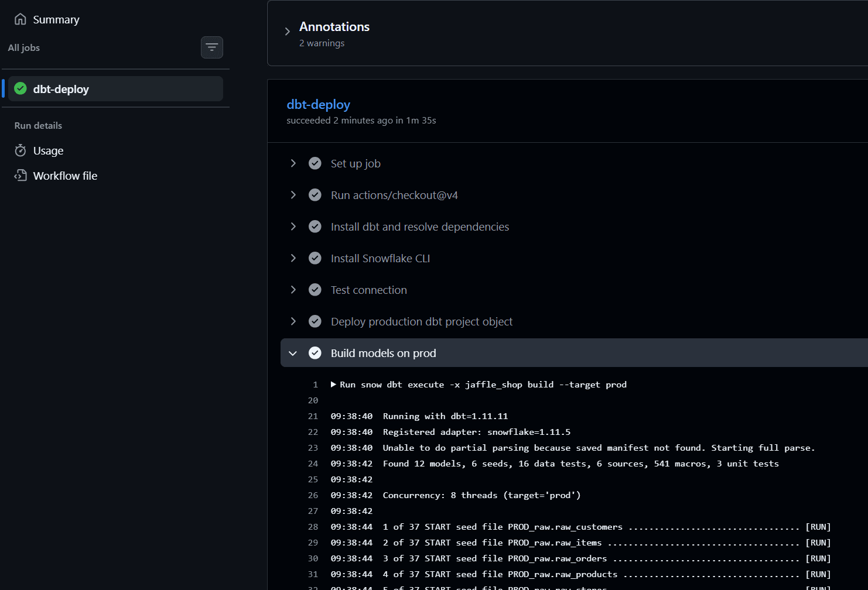Click the checkmark icon for Install Snowflake CLI
Image resolution: width=868 pixels, height=590 pixels.
(315, 258)
